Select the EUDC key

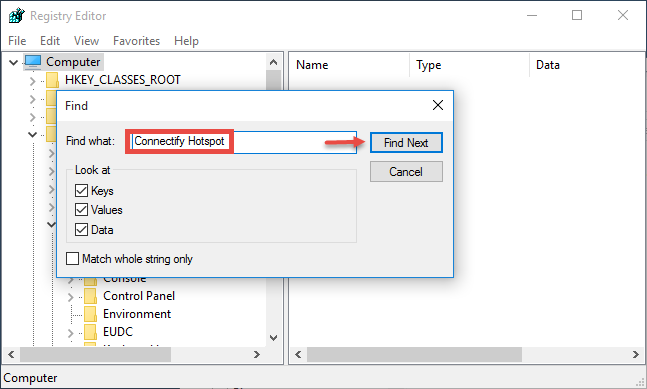[x=118, y=332]
